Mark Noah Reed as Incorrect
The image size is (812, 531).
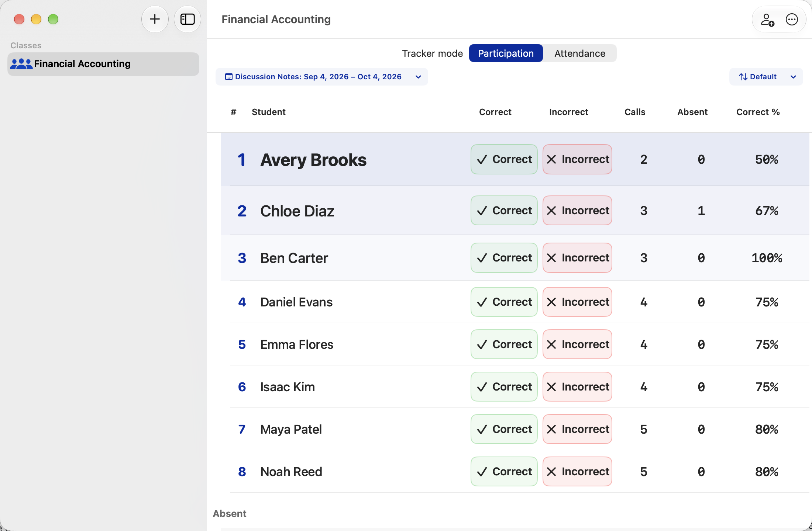coord(578,472)
